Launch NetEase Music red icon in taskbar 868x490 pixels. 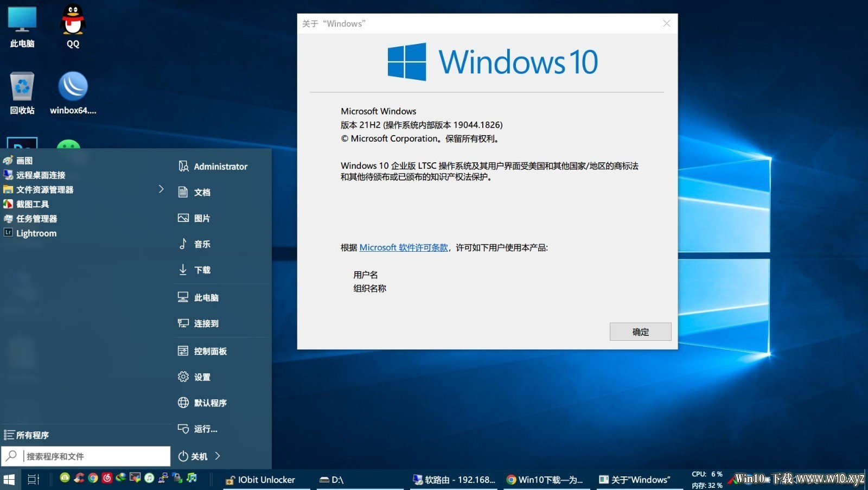click(107, 478)
